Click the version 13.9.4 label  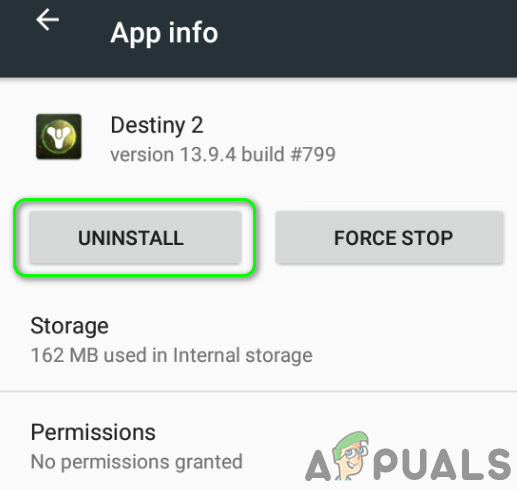click(173, 154)
